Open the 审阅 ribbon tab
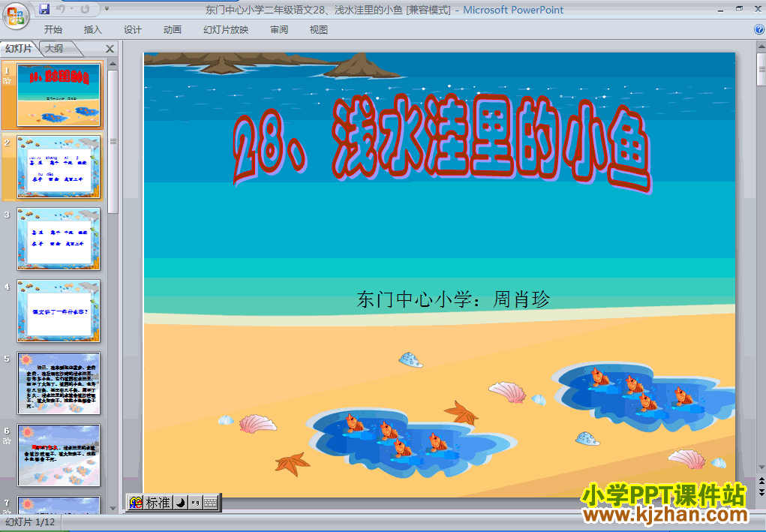This screenshot has height=532, width=766. pyautogui.click(x=279, y=30)
